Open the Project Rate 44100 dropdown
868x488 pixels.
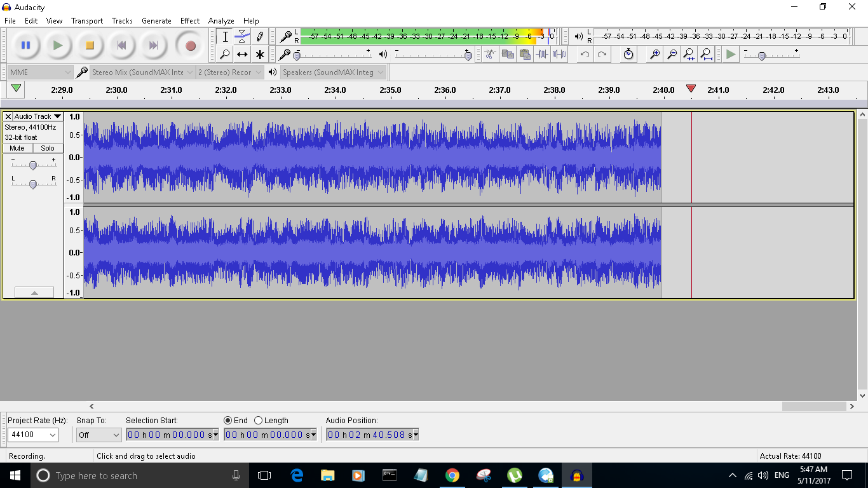(32, 435)
